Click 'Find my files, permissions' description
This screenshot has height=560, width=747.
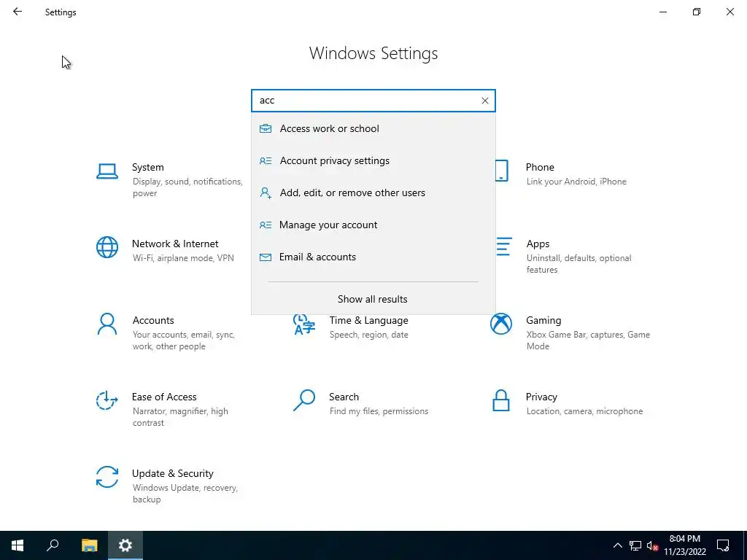pyautogui.click(x=379, y=411)
